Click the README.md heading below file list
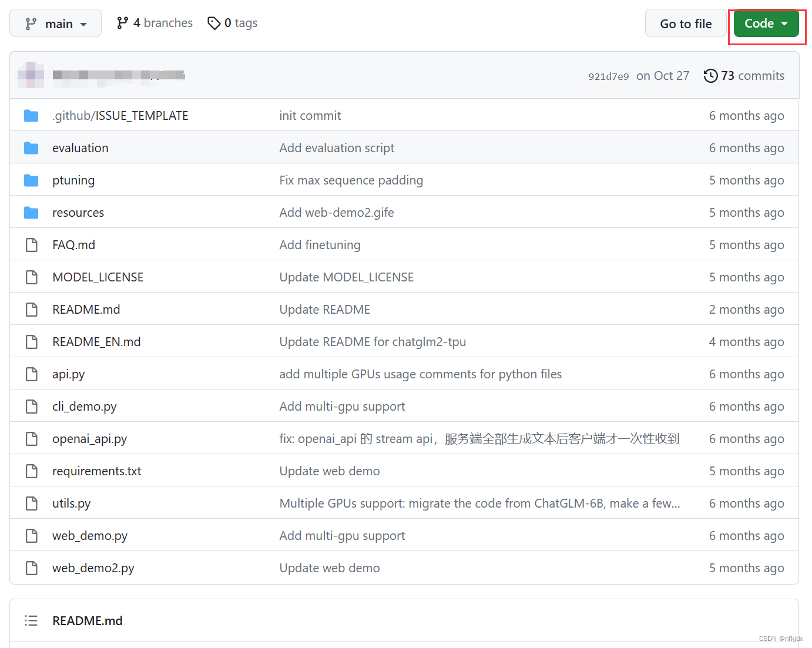The width and height of the screenshot is (812, 648). pos(88,621)
